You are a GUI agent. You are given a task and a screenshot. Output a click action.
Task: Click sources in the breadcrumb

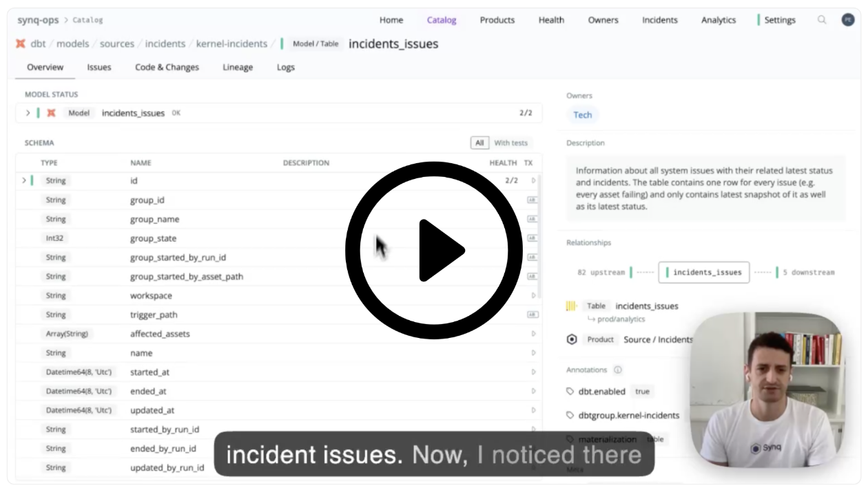coord(117,43)
